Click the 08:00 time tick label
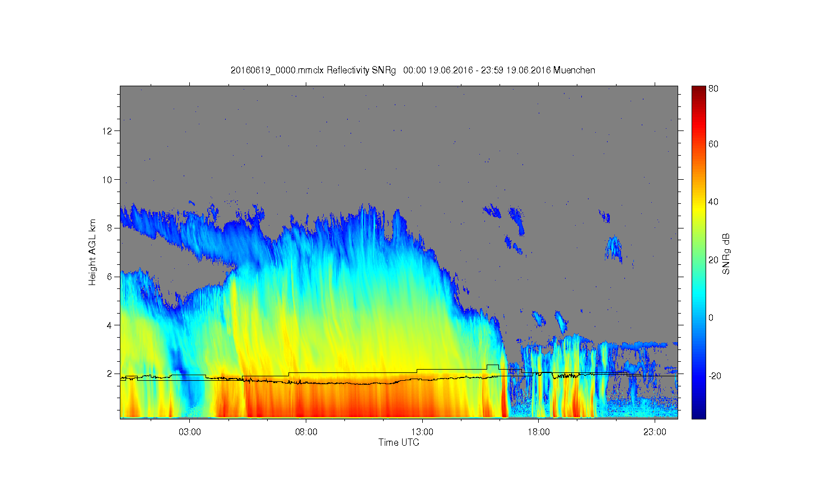 (x=306, y=432)
